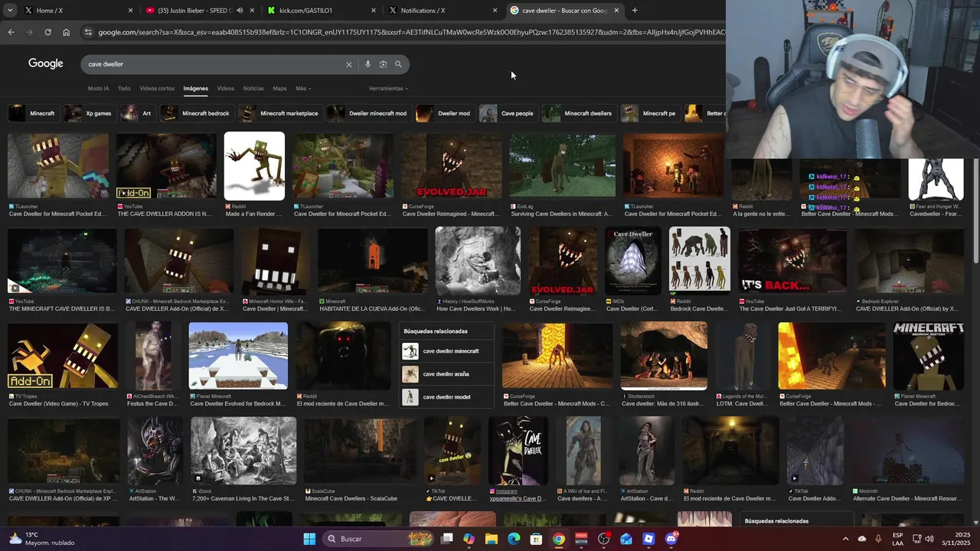This screenshot has width=980, height=551.
Task: Filter by the Minecraft chip
Action: (32, 113)
